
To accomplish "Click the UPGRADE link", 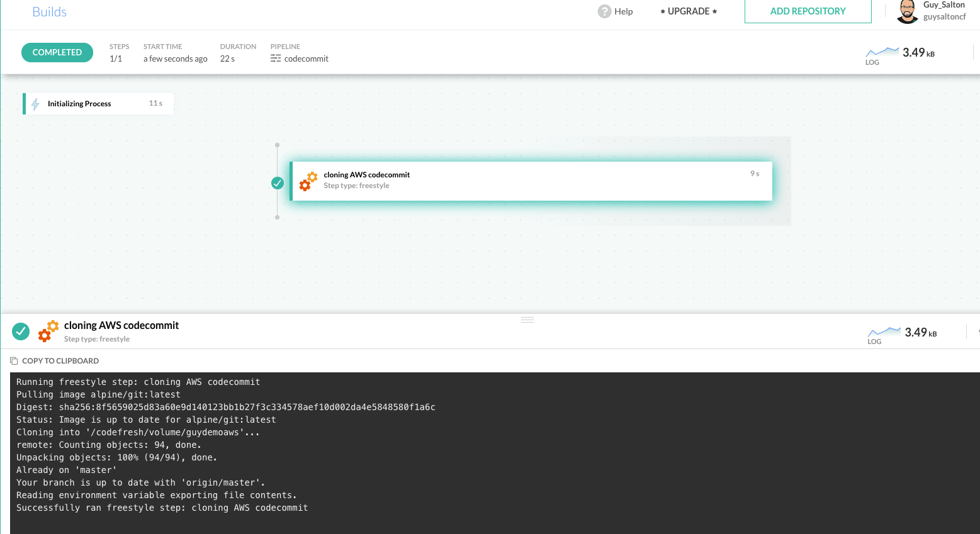I will (688, 11).
